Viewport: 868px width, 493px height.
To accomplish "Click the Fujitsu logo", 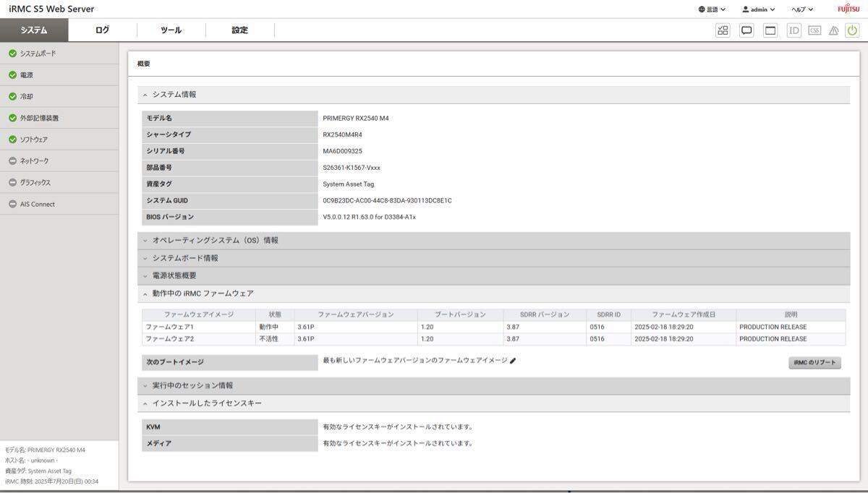I will pyautogui.click(x=848, y=9).
